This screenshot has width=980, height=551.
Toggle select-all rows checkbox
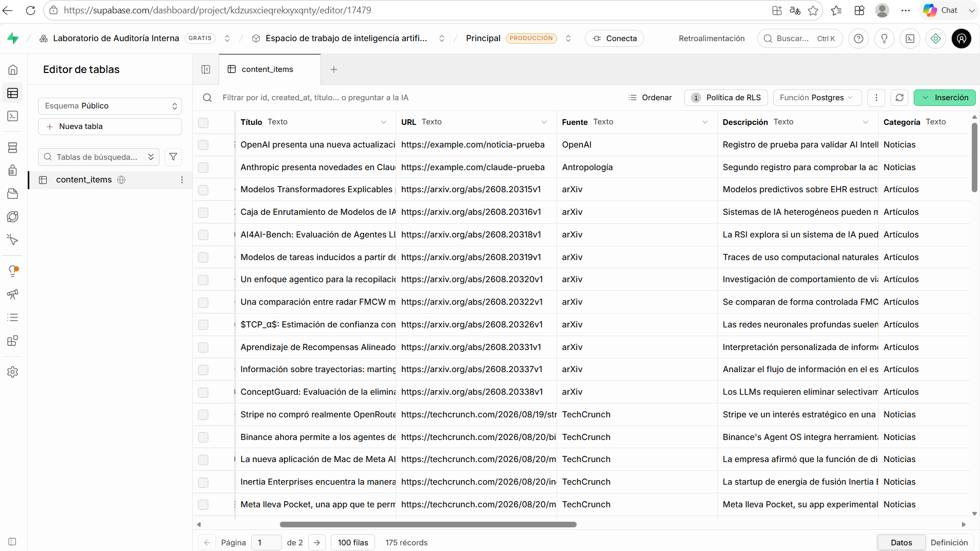point(203,122)
